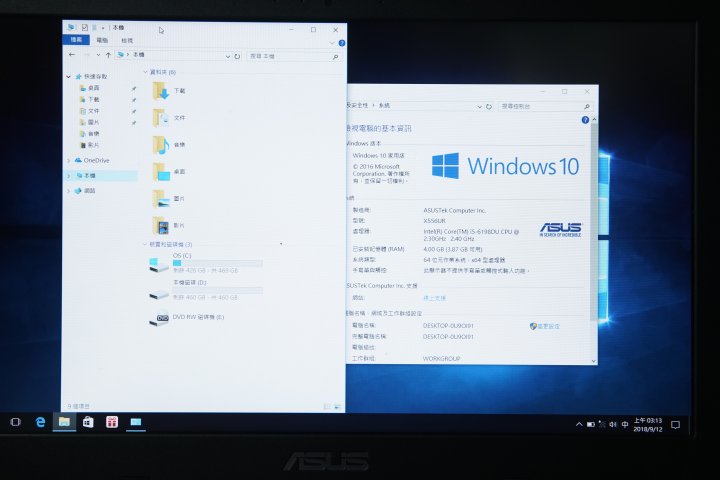Switch to System window on taskbar

pyautogui.click(x=135, y=422)
